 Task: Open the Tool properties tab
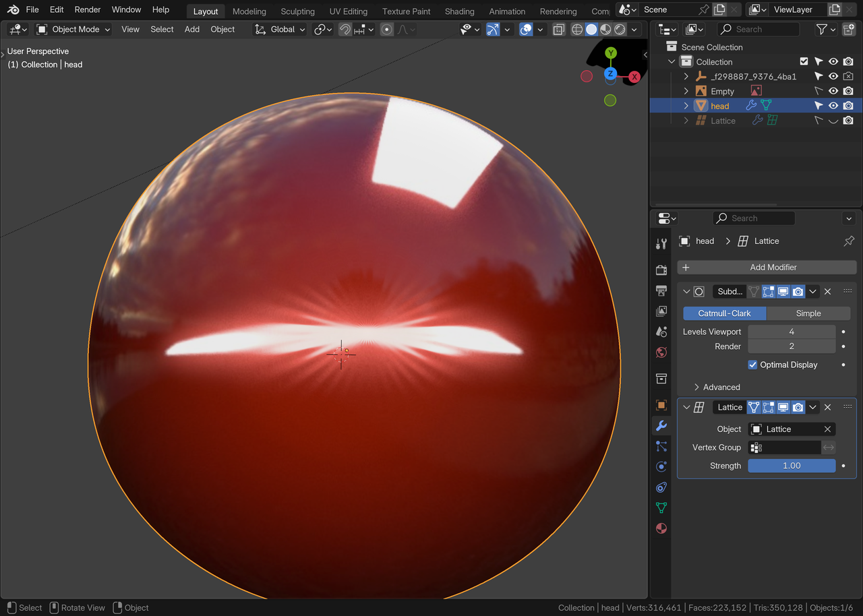tap(661, 243)
